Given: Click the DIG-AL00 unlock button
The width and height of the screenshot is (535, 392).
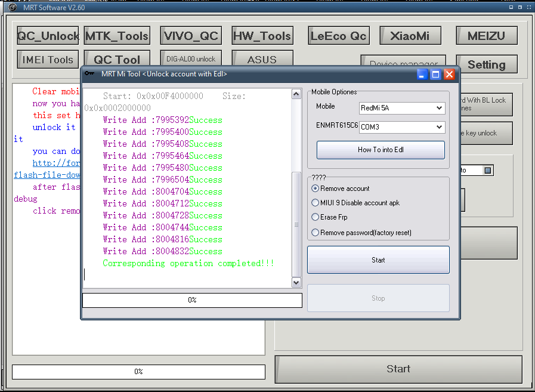Looking at the screenshot, I should coord(191,58).
